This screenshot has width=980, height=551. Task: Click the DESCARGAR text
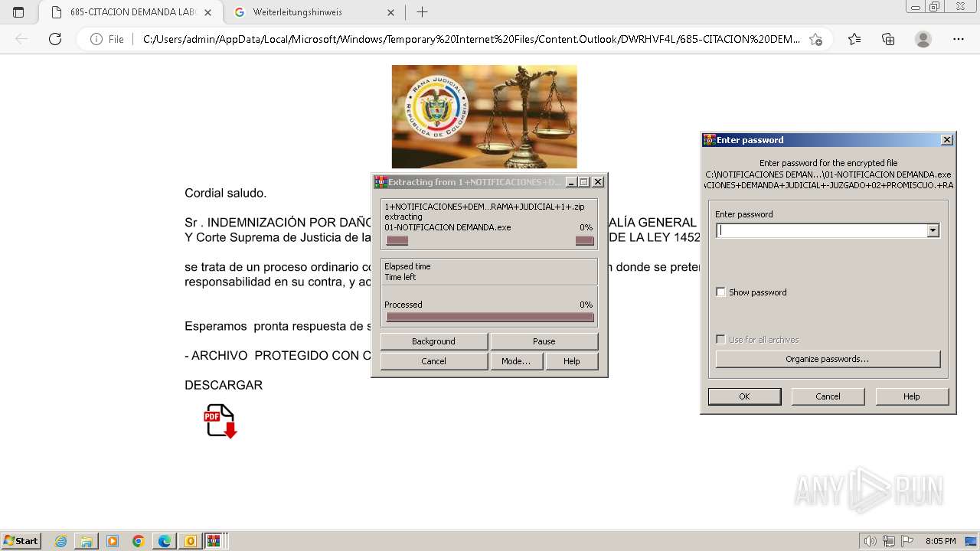[x=224, y=385]
